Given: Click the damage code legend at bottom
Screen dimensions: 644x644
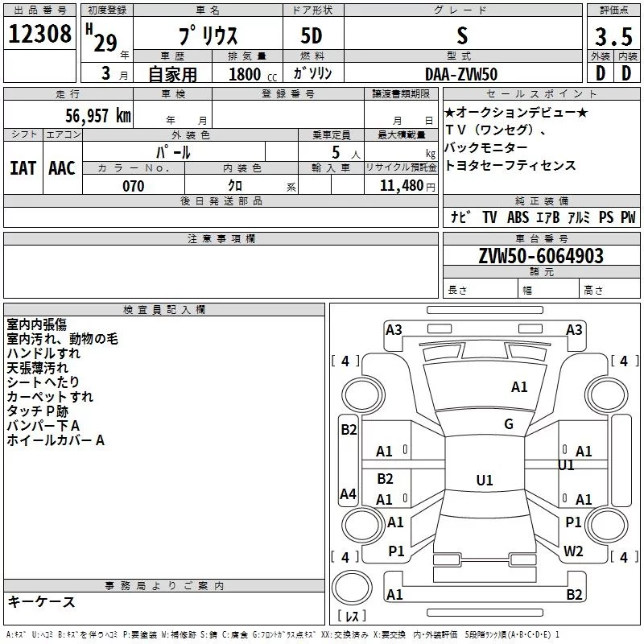Looking at the screenshot, I should point(283,634).
